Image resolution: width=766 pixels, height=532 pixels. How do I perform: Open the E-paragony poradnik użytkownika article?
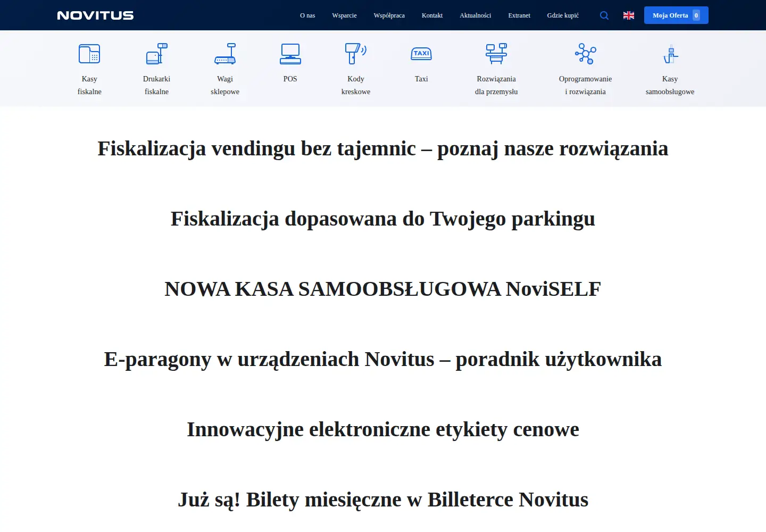(x=383, y=360)
